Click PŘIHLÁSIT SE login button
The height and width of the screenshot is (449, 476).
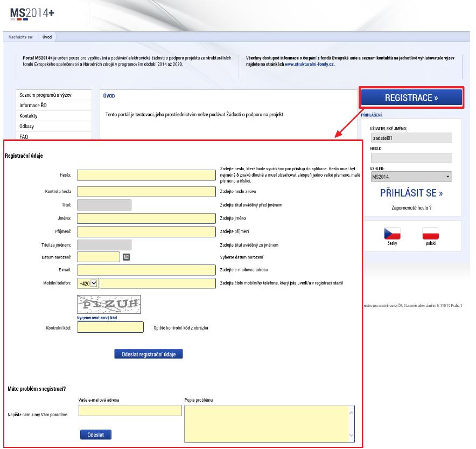pos(411,193)
